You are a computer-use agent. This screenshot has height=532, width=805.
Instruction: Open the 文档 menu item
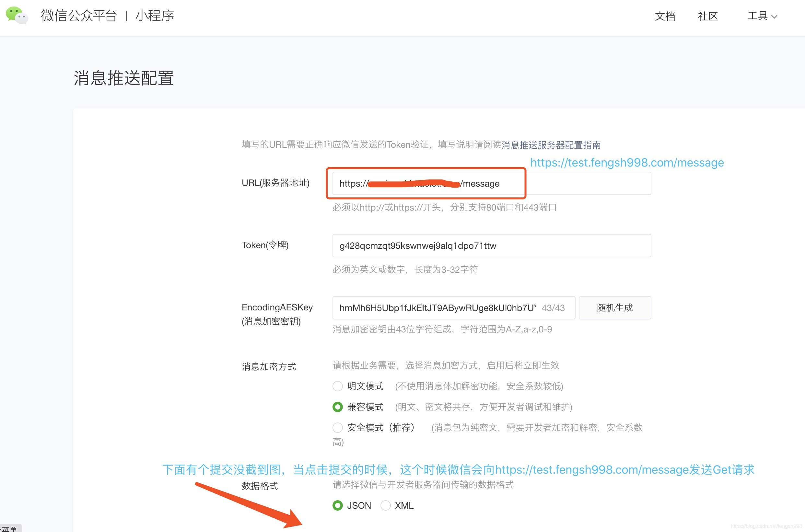click(665, 16)
